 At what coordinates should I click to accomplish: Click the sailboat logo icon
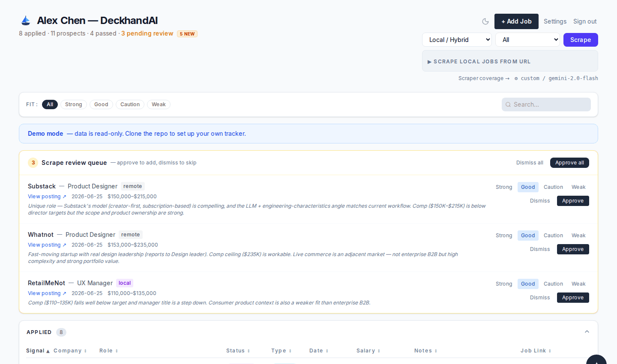point(26,21)
